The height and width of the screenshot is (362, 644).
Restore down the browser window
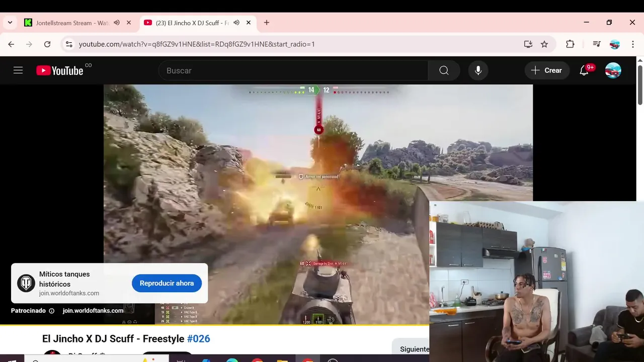tap(609, 23)
